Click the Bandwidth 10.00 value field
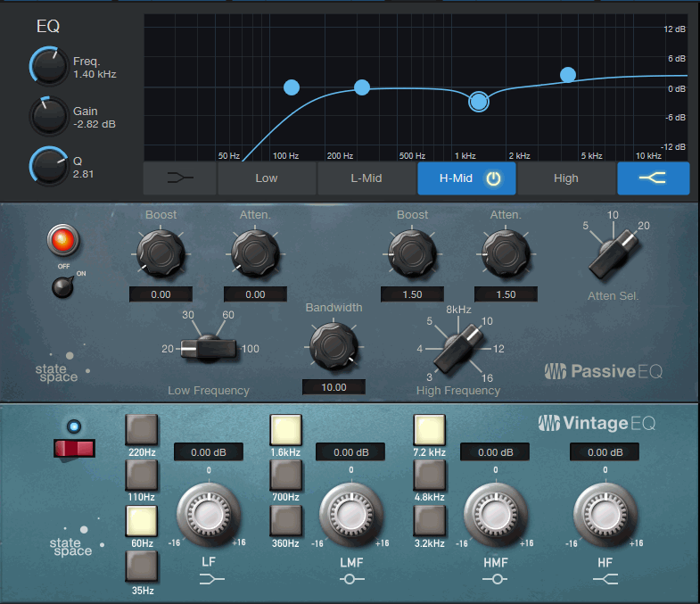Viewport: 700px width, 604px height. coord(334,387)
